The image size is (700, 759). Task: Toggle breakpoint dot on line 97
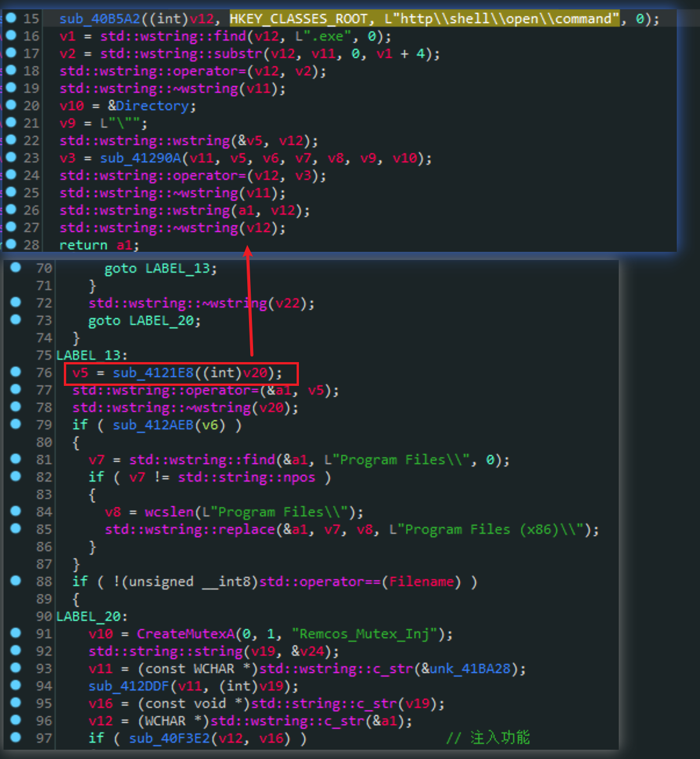click(x=16, y=737)
